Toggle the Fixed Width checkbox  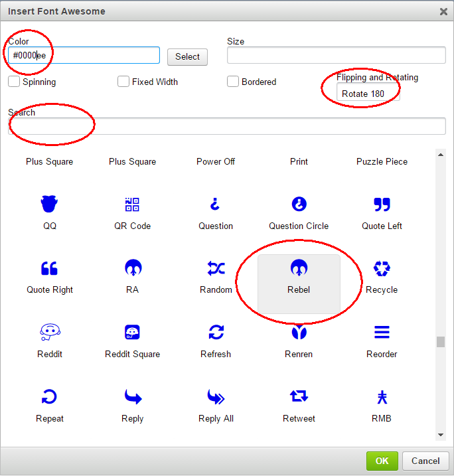pos(123,82)
